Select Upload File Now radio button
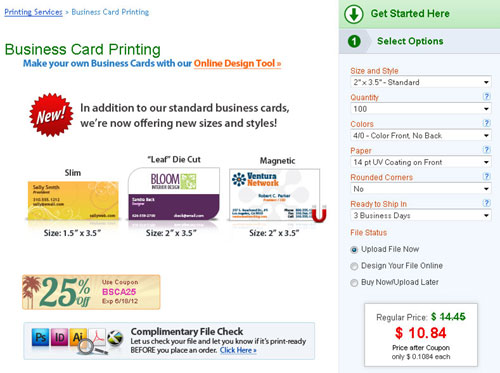Viewport: 500px width, 373px height. point(354,250)
